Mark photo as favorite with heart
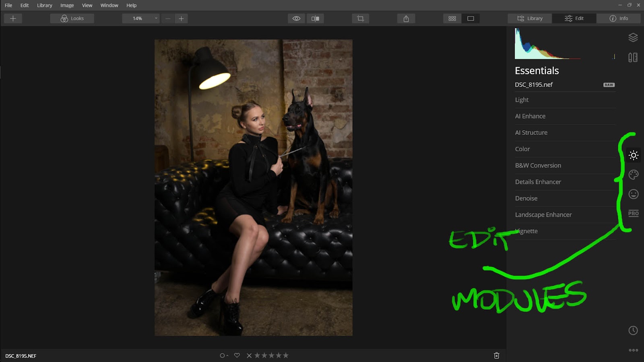Screen dimensions: 644x362 click(x=237, y=356)
